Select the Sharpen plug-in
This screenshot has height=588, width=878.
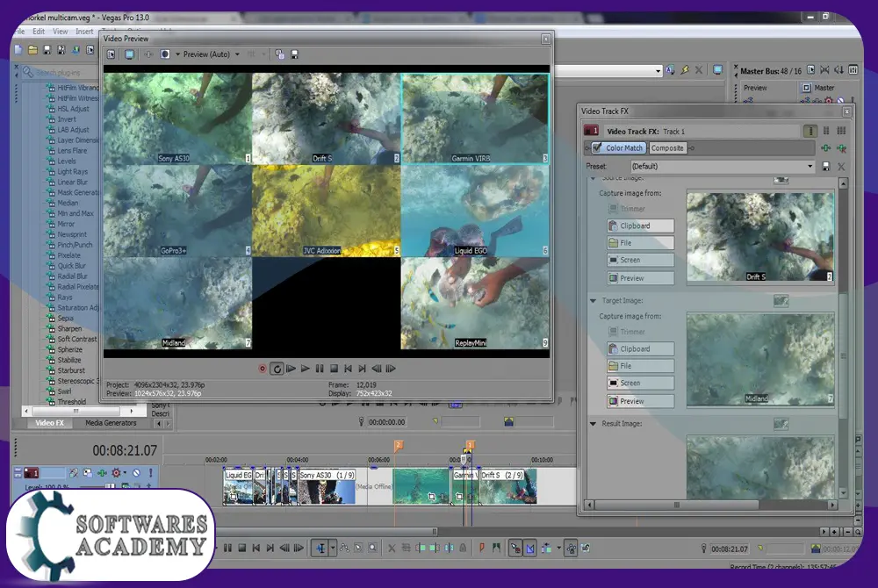[x=69, y=329]
